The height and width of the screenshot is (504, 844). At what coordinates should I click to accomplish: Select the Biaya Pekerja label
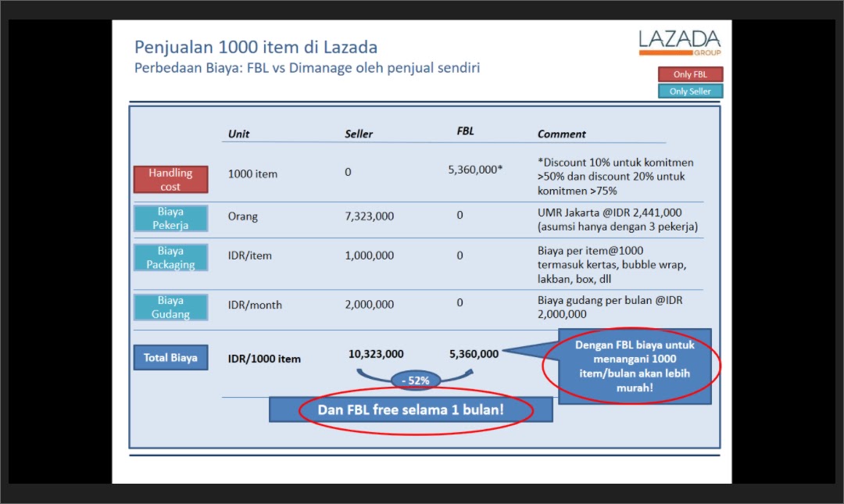click(170, 218)
